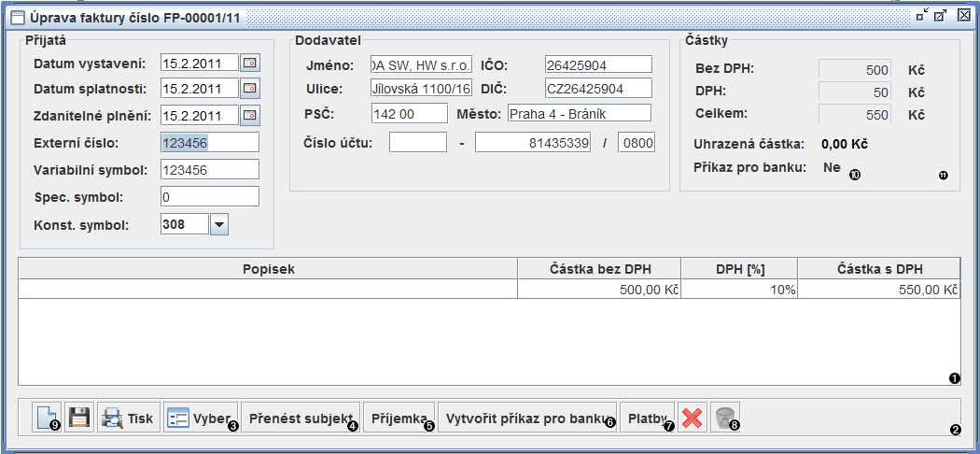Open calendar picker for Zdanitelné plnění

click(x=250, y=116)
